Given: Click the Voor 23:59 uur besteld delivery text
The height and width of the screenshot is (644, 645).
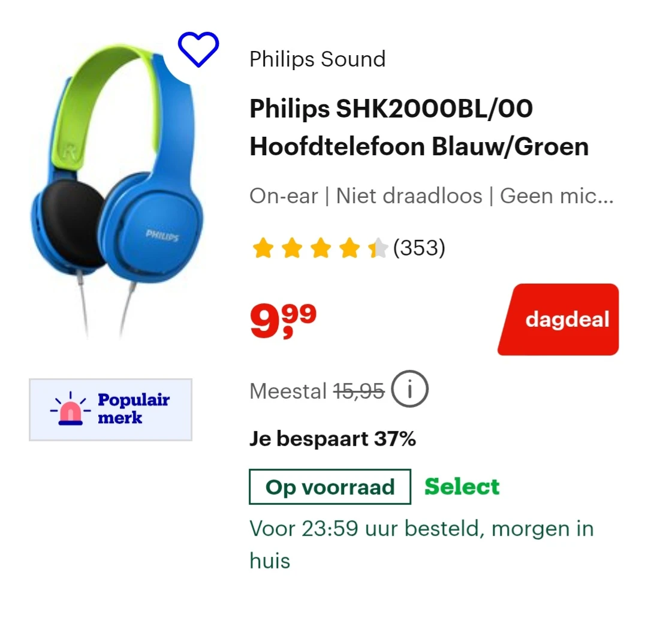Looking at the screenshot, I should point(421,544).
